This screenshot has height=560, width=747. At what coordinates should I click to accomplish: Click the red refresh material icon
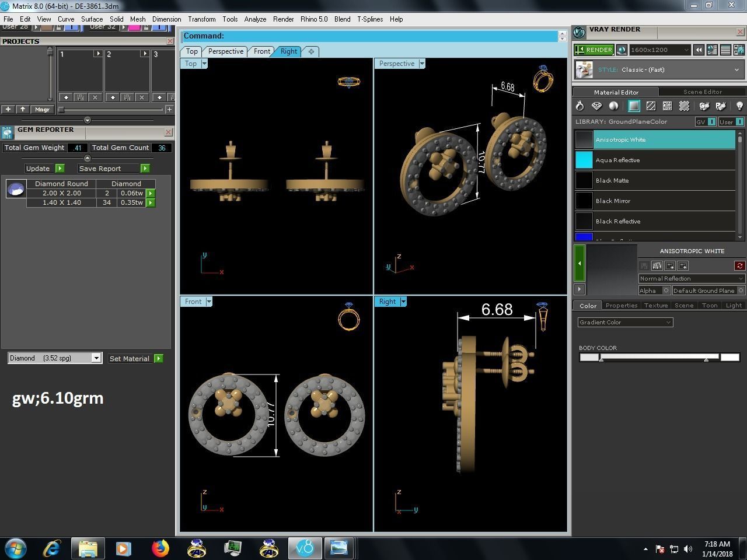(739, 265)
